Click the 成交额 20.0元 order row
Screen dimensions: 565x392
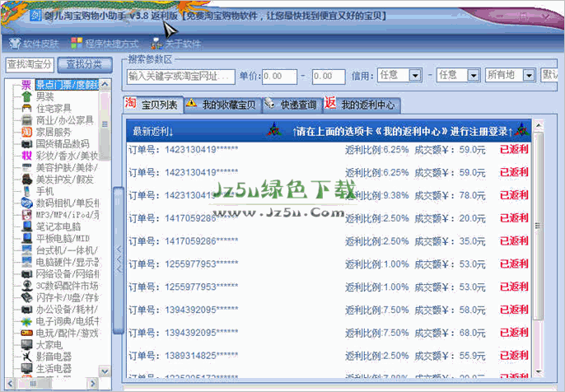click(329, 218)
